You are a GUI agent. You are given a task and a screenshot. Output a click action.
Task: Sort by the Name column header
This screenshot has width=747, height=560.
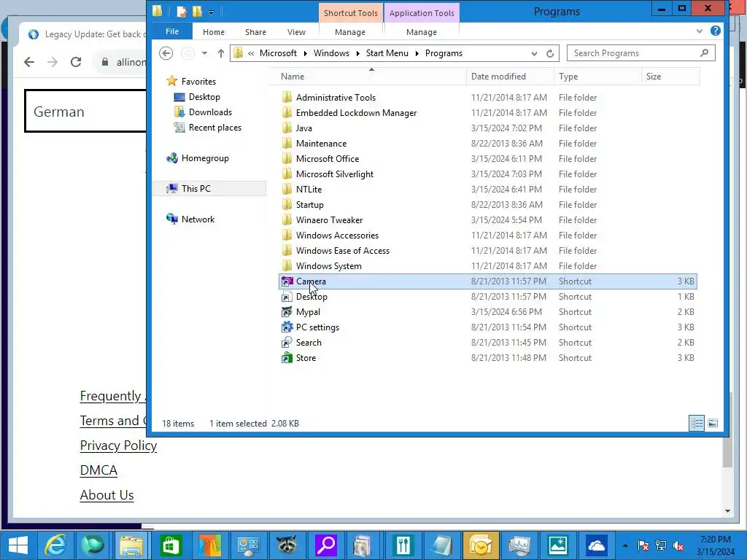point(371,76)
